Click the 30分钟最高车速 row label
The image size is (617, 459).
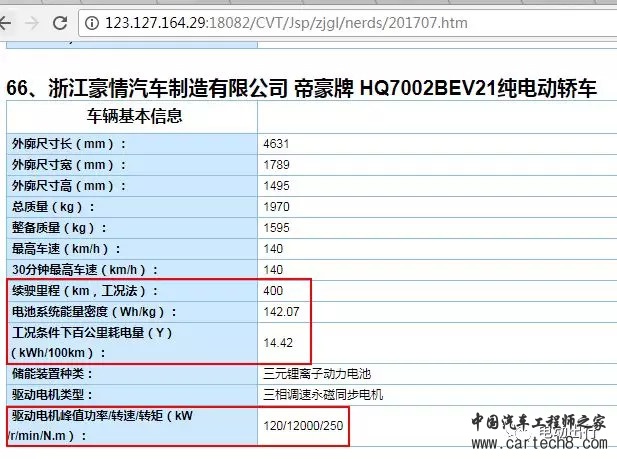click(x=86, y=270)
